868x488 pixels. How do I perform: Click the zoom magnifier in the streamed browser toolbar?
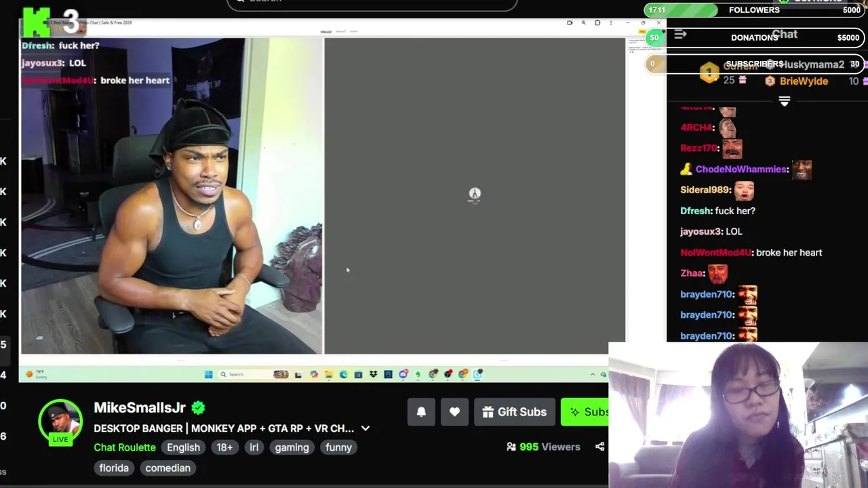583,23
